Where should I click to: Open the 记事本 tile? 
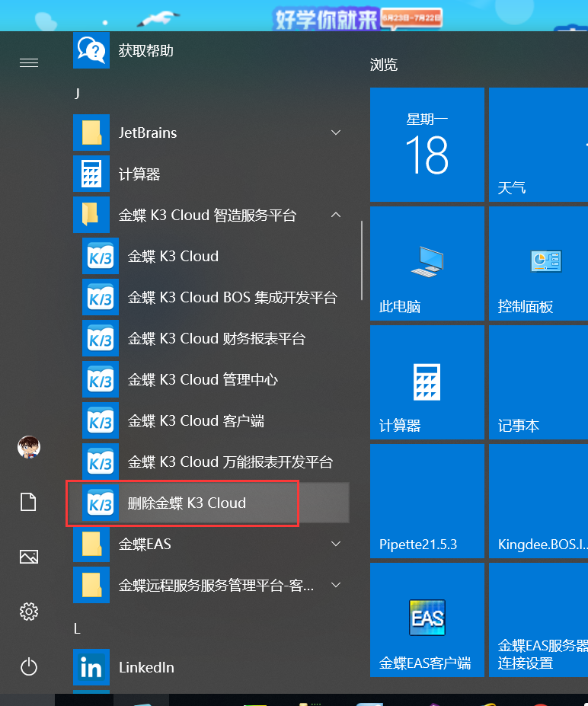click(538, 382)
